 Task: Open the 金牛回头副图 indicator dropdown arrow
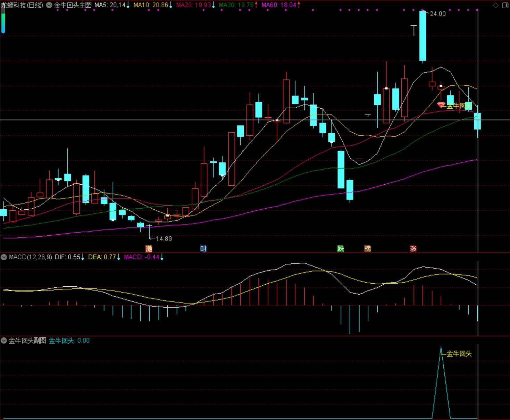(x=4, y=341)
